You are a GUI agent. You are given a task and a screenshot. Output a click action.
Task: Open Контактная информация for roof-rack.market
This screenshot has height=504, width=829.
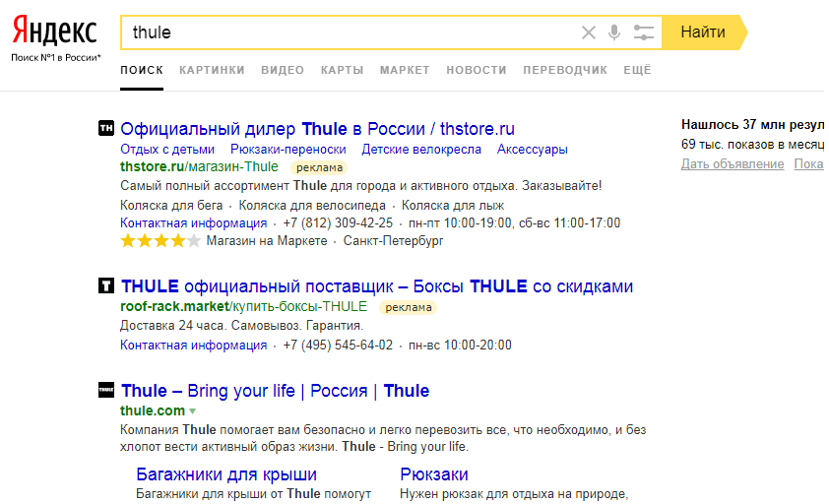pos(193,346)
